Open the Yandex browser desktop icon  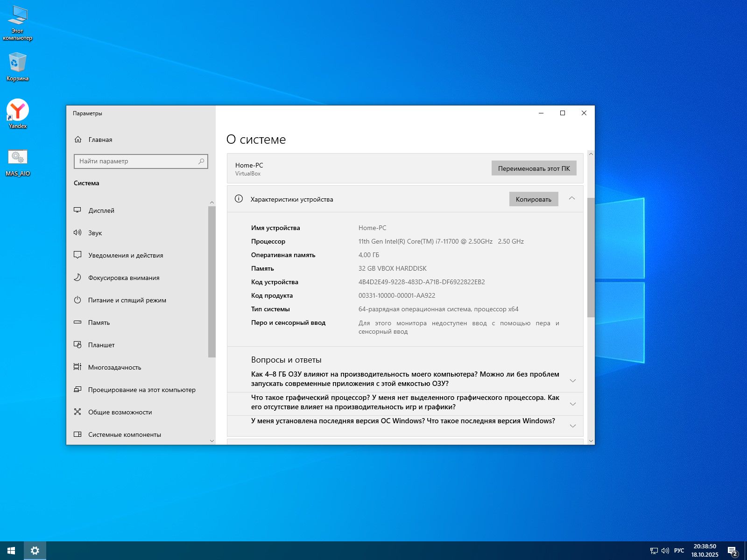click(x=18, y=111)
